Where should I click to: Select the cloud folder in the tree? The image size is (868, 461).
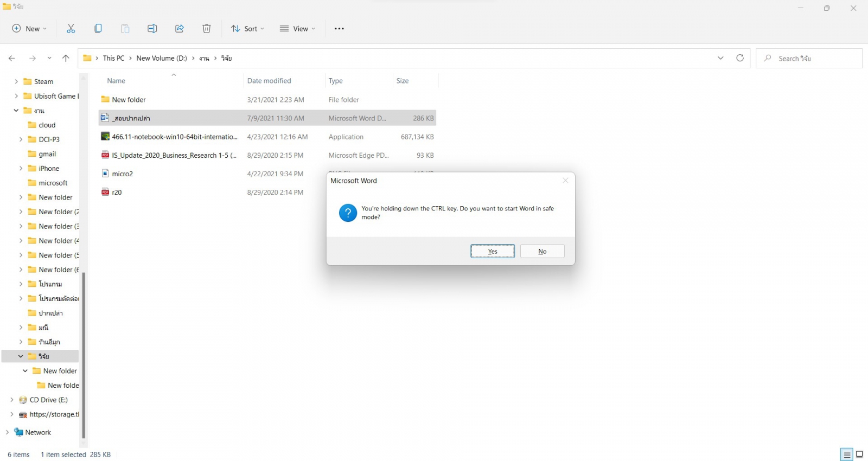coord(47,125)
